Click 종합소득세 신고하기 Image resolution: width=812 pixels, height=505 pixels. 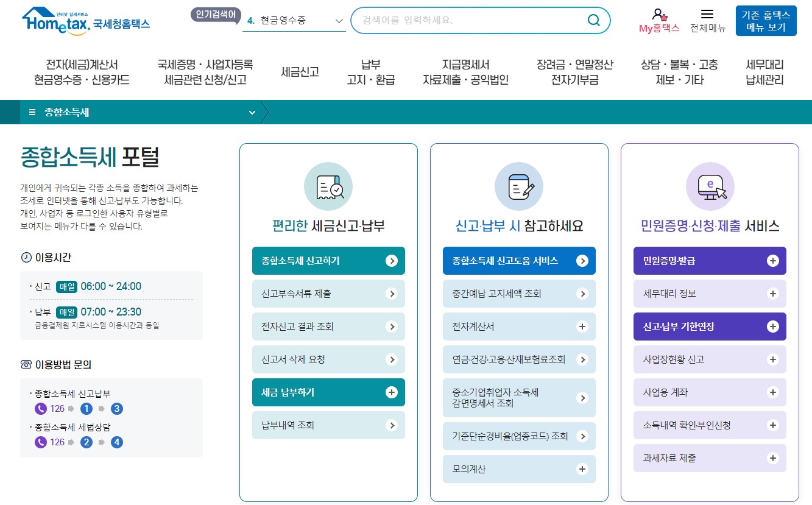(328, 260)
